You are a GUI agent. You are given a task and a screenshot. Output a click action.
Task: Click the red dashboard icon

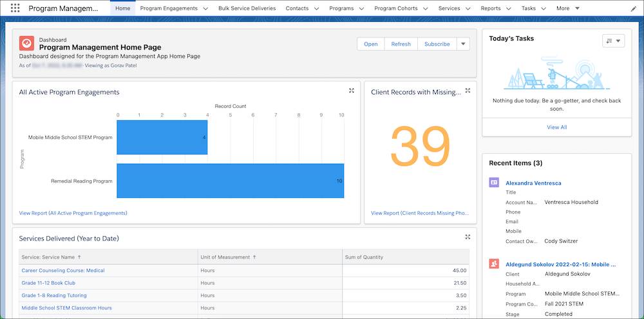click(26, 44)
